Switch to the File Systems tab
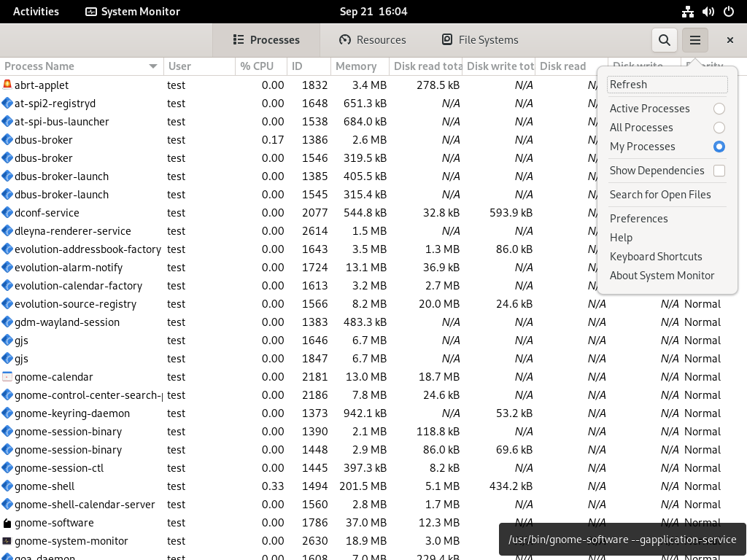This screenshot has width=747, height=560. pyautogui.click(x=480, y=40)
